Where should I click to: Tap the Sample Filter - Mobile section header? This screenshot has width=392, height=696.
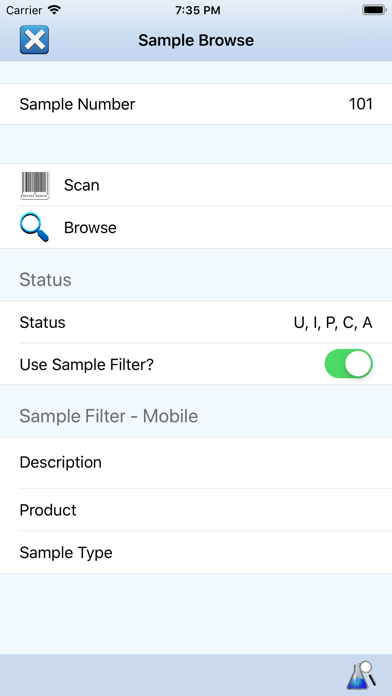(x=109, y=416)
